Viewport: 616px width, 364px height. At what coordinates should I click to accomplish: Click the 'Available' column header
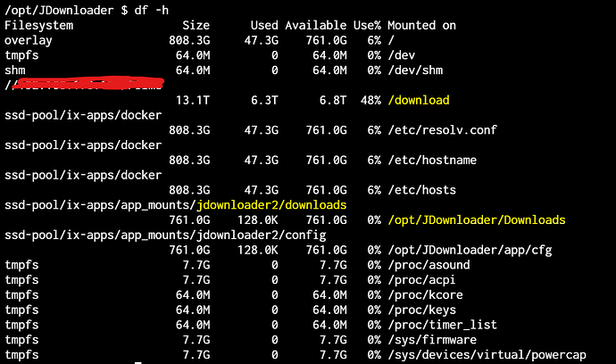coord(316,26)
